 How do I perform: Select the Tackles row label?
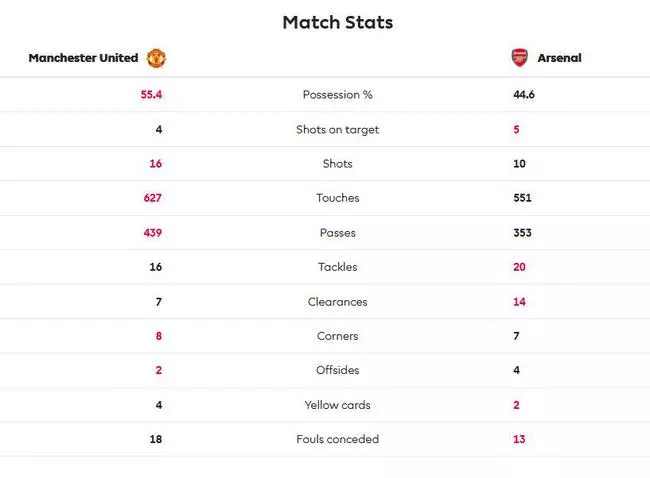(x=337, y=267)
